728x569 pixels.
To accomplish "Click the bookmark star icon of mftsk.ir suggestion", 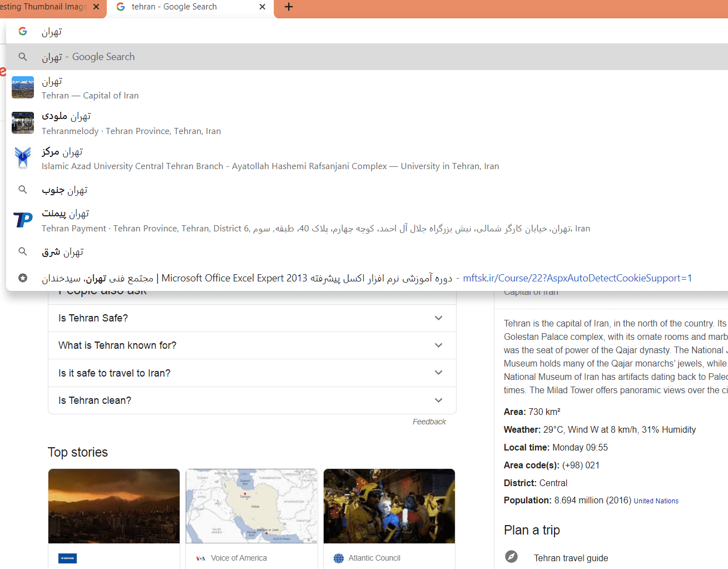I will (x=23, y=278).
